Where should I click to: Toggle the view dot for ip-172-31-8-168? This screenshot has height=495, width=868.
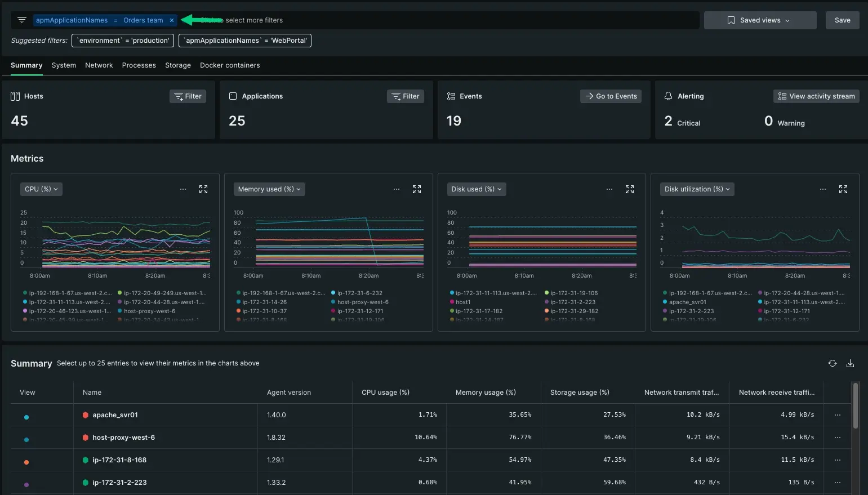(x=26, y=462)
